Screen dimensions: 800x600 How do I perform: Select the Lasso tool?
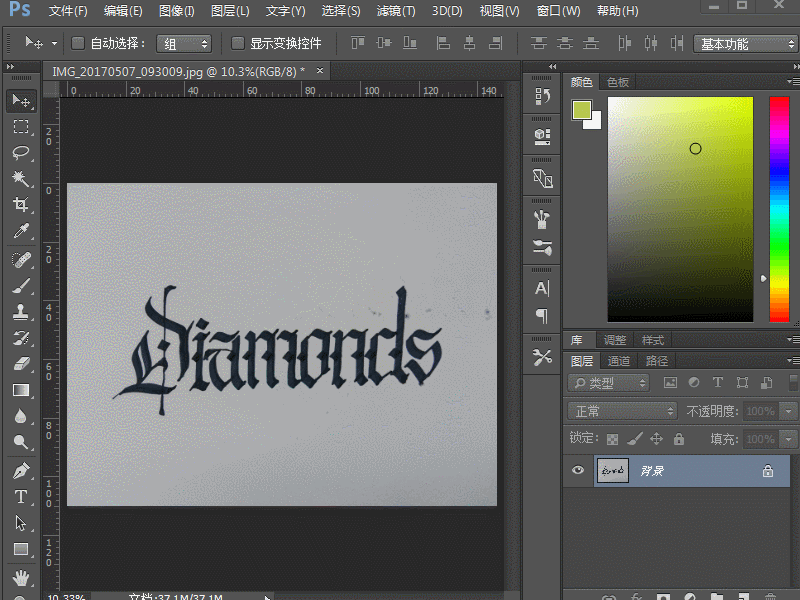click(20, 153)
